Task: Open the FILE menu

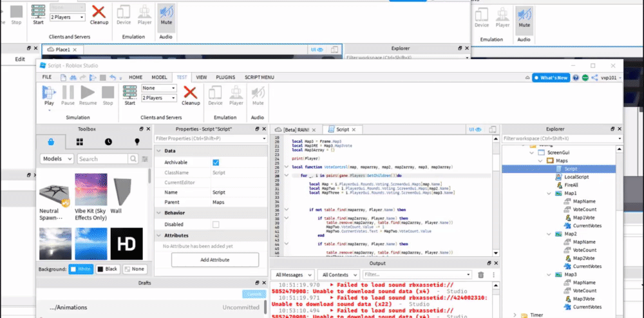Action: (x=47, y=77)
